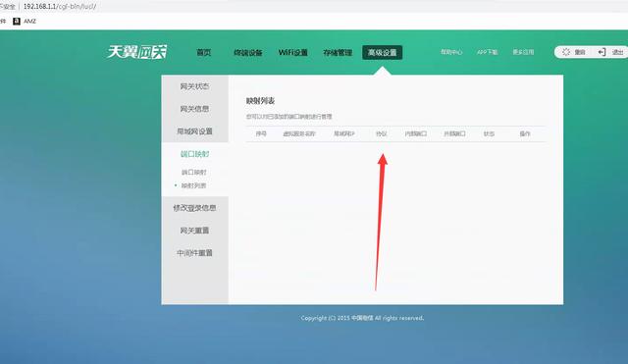628x364 pixels.
Task: Open the 更多应用 link
Action: click(x=523, y=52)
